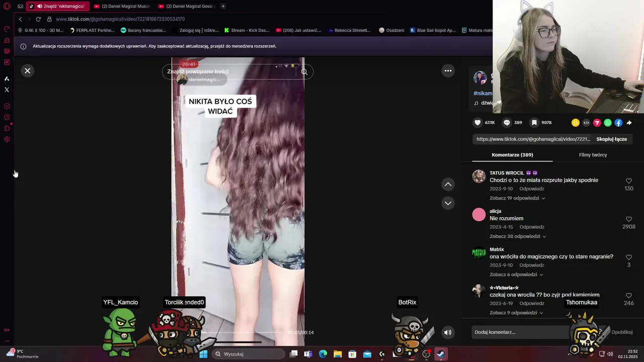Open Steam from the taskbar
This screenshot has width=644, height=362.
441,354
